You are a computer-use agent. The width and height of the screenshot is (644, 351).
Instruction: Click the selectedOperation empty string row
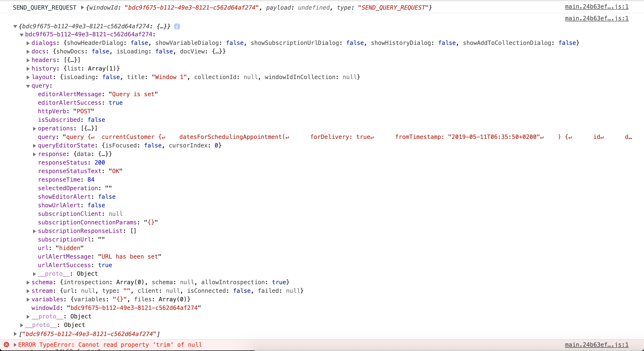(x=75, y=188)
